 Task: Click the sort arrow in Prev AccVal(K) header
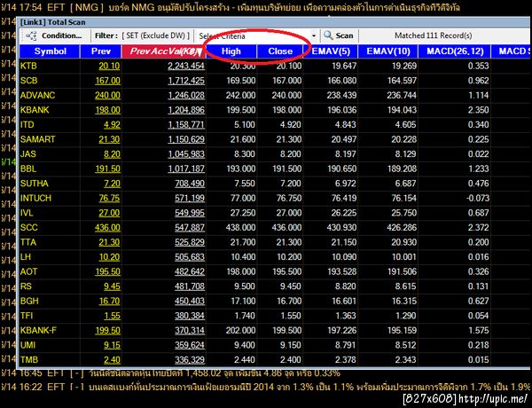pos(199,52)
